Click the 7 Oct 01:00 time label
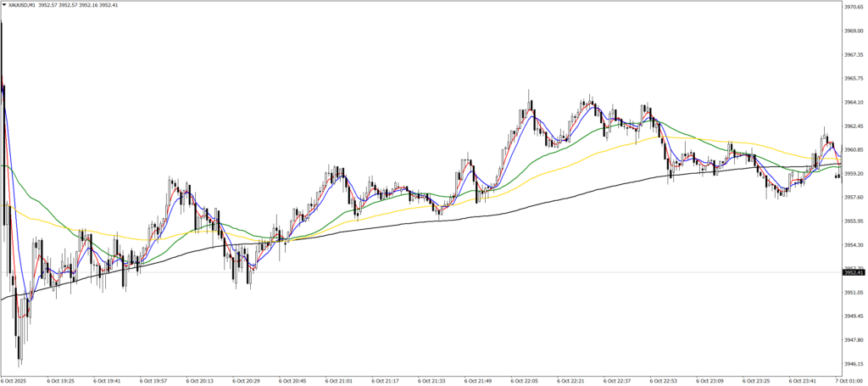Viewport: 868px width, 386px height. pos(852,381)
